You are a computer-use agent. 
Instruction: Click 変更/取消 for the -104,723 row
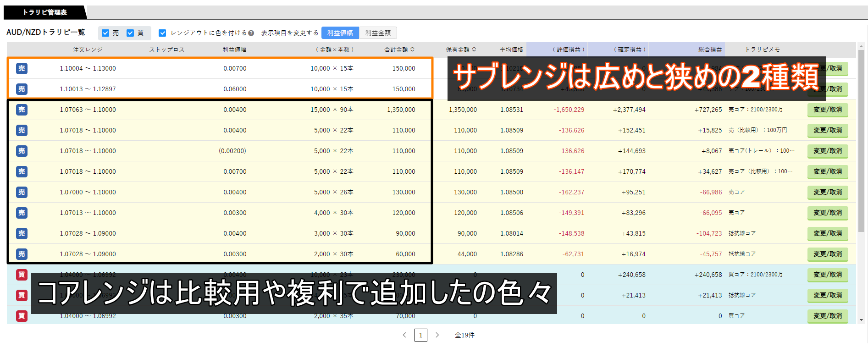click(828, 234)
